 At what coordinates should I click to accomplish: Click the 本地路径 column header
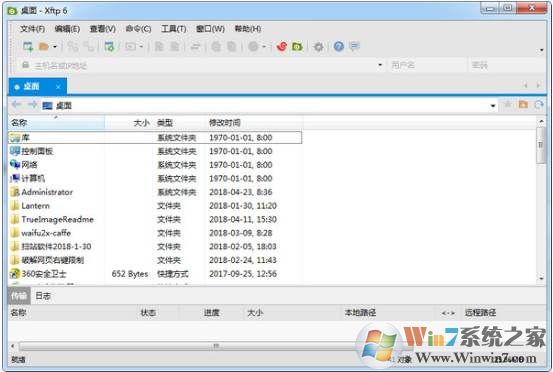pyautogui.click(x=360, y=313)
